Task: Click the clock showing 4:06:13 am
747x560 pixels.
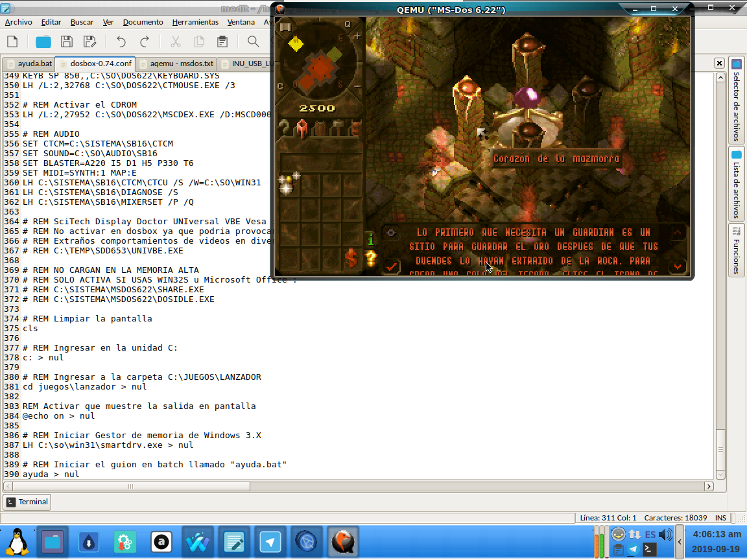Action: 717,534
